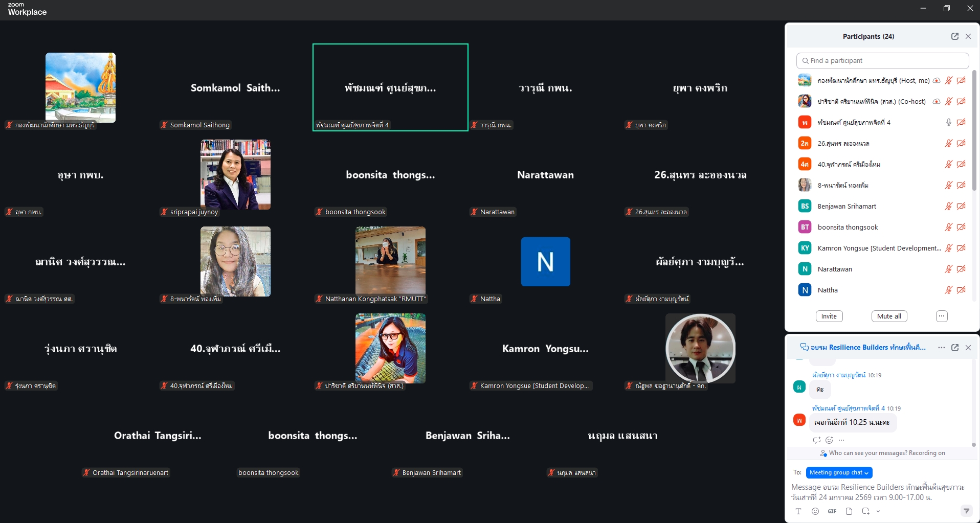This screenshot has width=980, height=523.
Task: Send the chat message
Action: [x=966, y=511]
